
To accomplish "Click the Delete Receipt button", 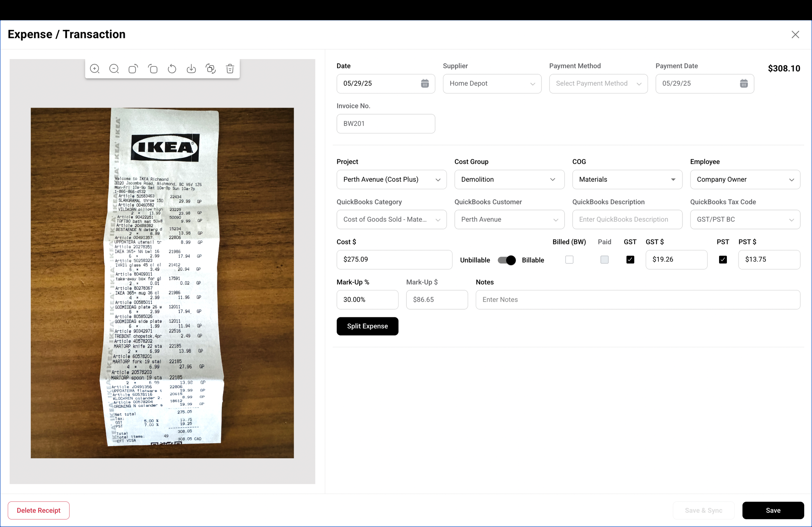I will [38, 510].
